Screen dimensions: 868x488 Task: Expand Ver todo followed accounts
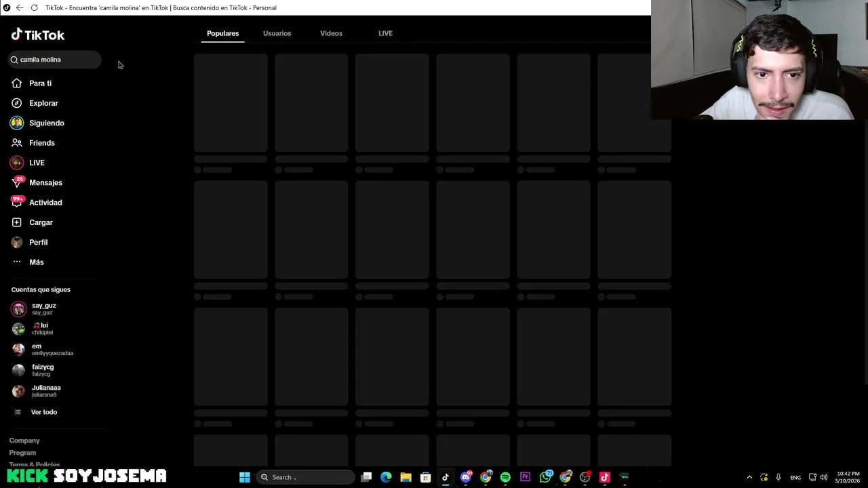coord(35,412)
